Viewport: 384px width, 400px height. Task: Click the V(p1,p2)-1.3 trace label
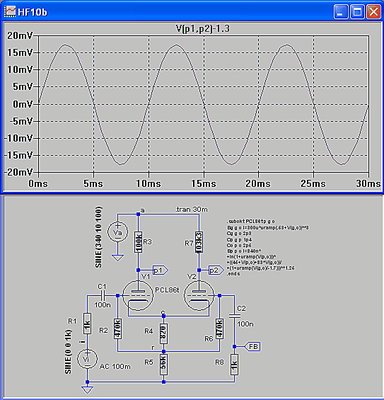coord(203,29)
